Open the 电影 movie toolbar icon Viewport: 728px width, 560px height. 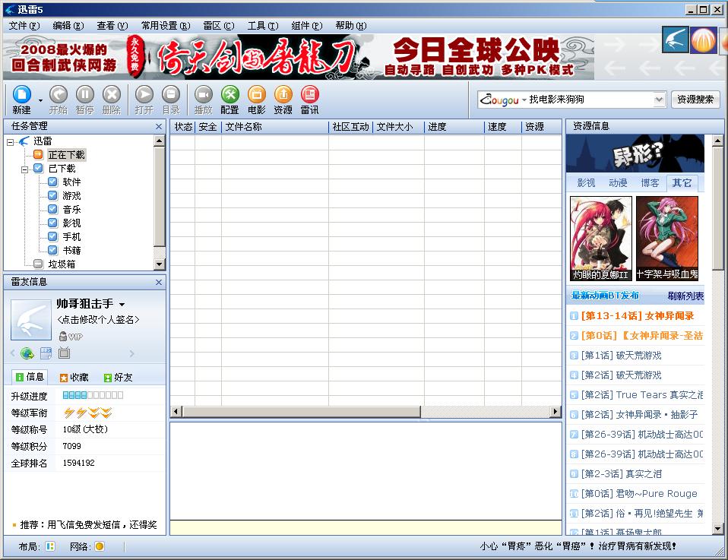(x=256, y=95)
